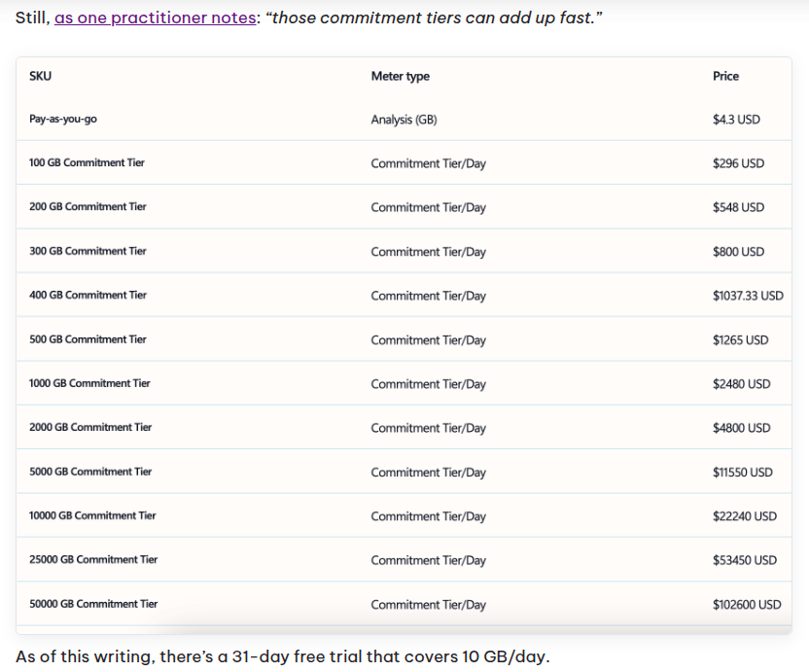Viewport: 809px width, 672px height.
Task: Select the 'Price' column header
Action: pos(726,76)
